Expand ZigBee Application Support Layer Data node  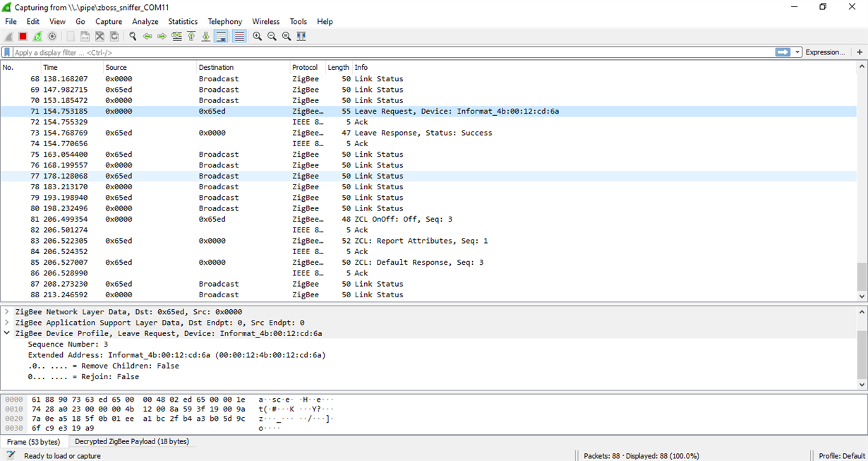pyautogui.click(x=7, y=322)
